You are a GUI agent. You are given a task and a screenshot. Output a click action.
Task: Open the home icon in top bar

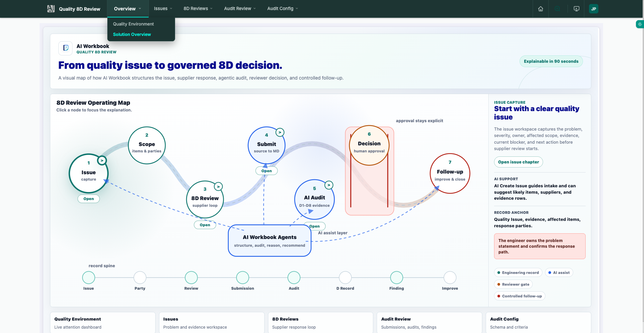coord(541,9)
